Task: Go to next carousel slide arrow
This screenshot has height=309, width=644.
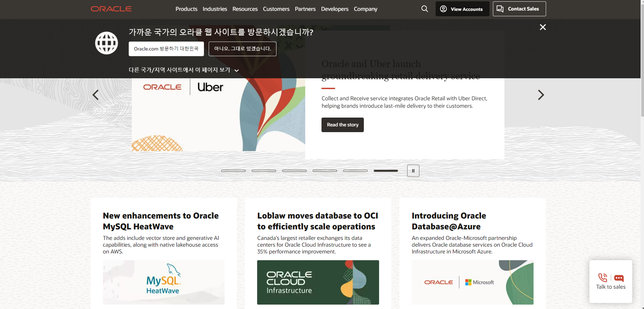Action: (x=541, y=95)
